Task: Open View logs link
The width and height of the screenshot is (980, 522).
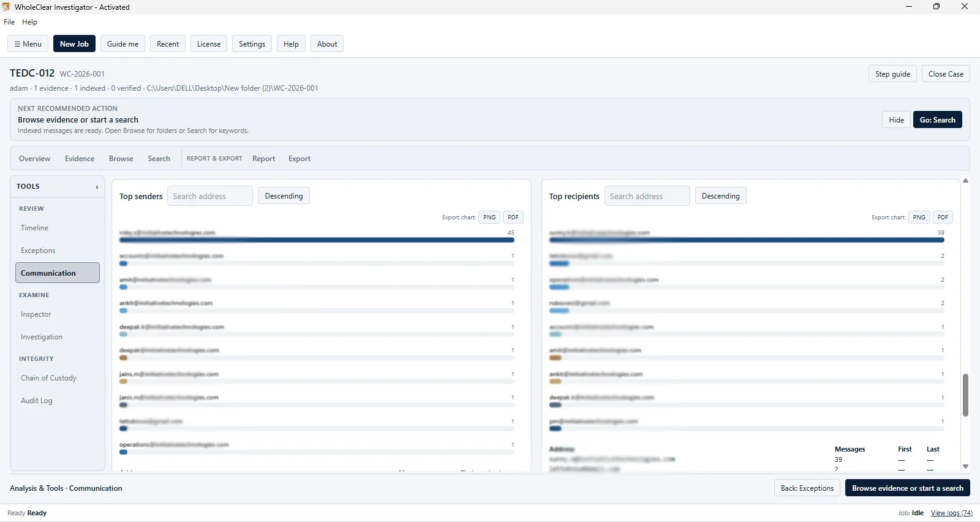Action: tap(951, 513)
